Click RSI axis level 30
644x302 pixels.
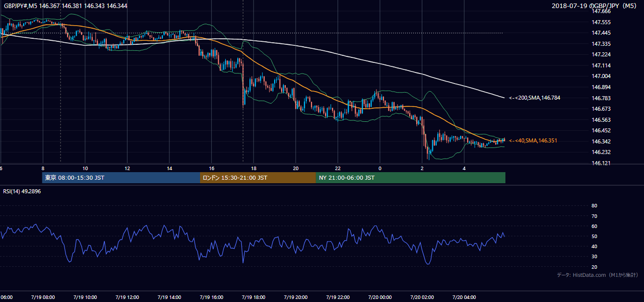coord(594,257)
